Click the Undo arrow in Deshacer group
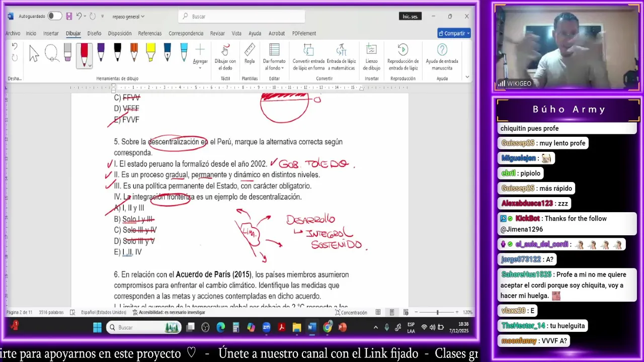Screen dimensions: 644x362 (15, 47)
